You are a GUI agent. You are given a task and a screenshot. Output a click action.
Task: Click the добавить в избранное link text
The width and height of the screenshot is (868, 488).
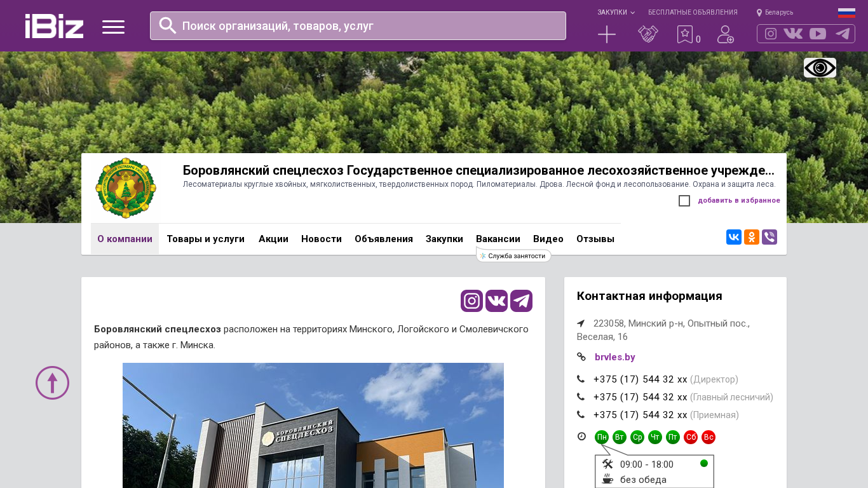point(739,201)
